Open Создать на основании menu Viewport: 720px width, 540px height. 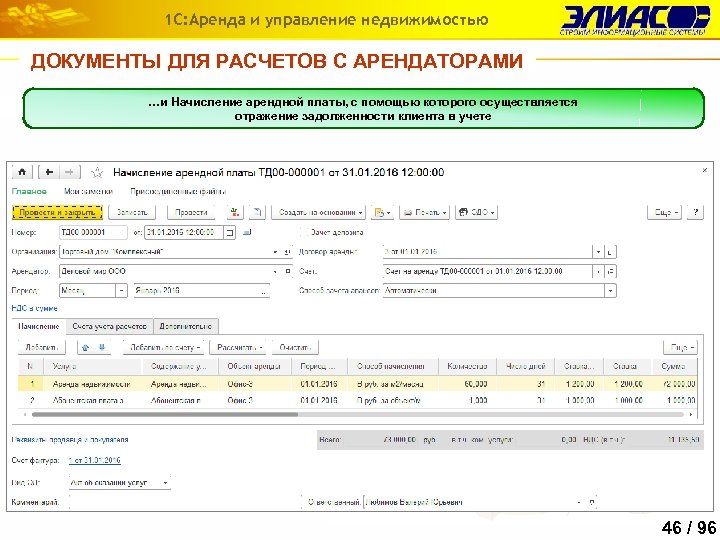click(319, 212)
